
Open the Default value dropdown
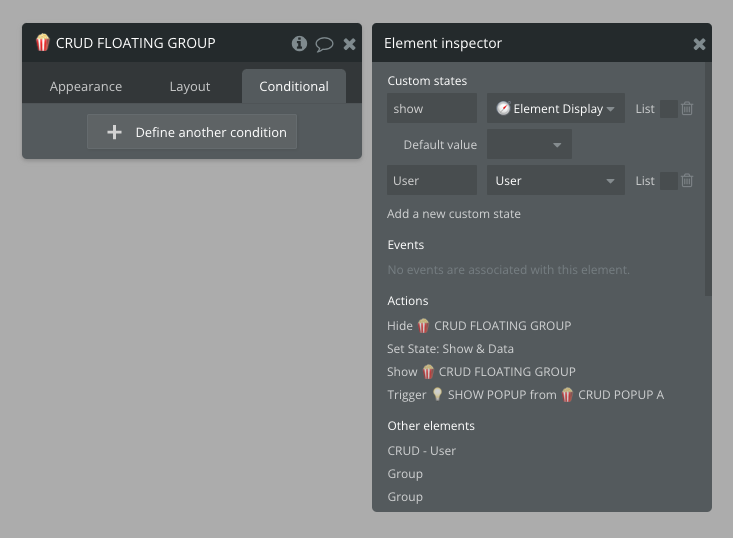click(529, 145)
